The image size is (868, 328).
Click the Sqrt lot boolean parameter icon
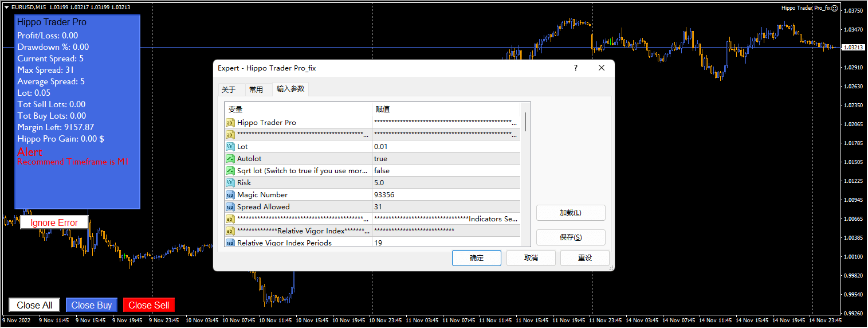[230, 171]
